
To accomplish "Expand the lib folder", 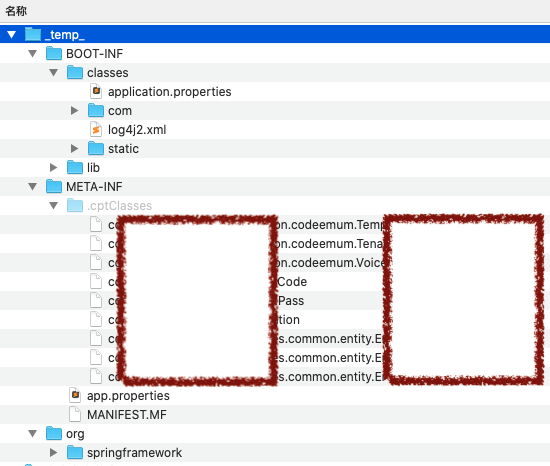I will [x=53, y=168].
